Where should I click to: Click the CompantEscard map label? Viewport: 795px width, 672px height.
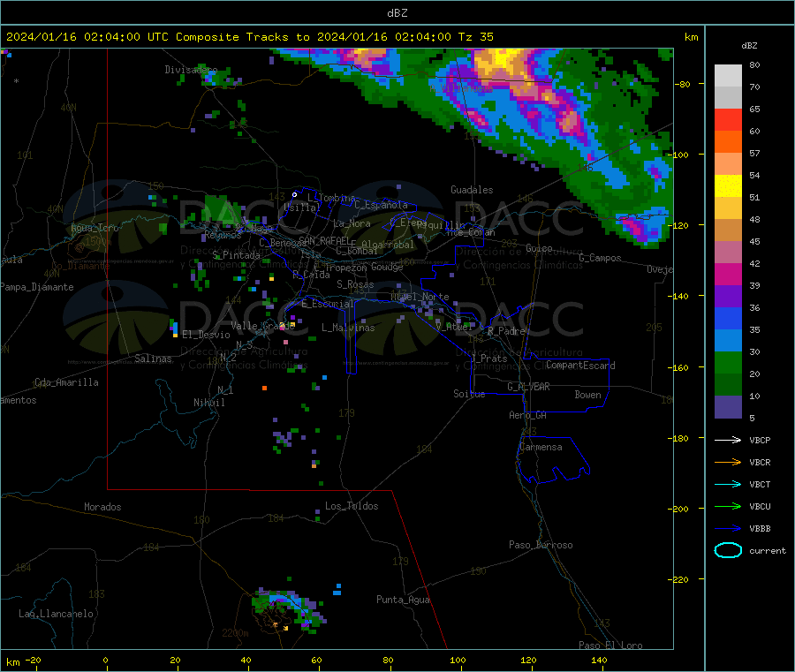point(580,366)
